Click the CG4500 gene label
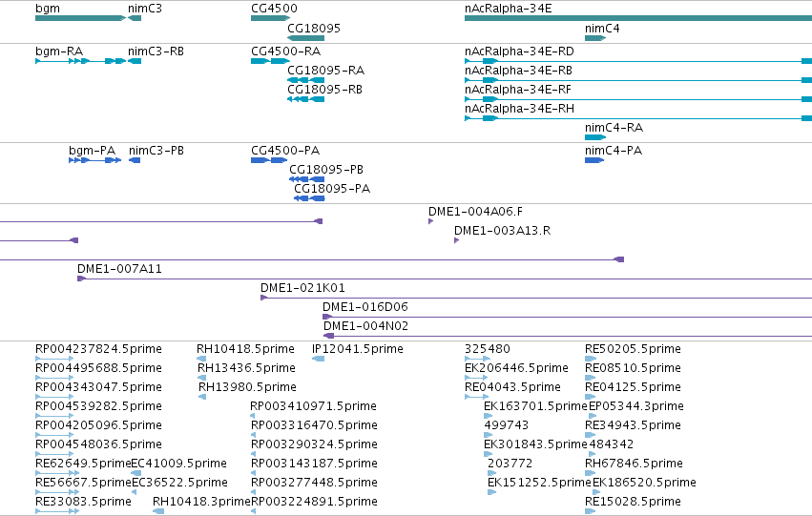This screenshot has width=812, height=516. [x=274, y=9]
